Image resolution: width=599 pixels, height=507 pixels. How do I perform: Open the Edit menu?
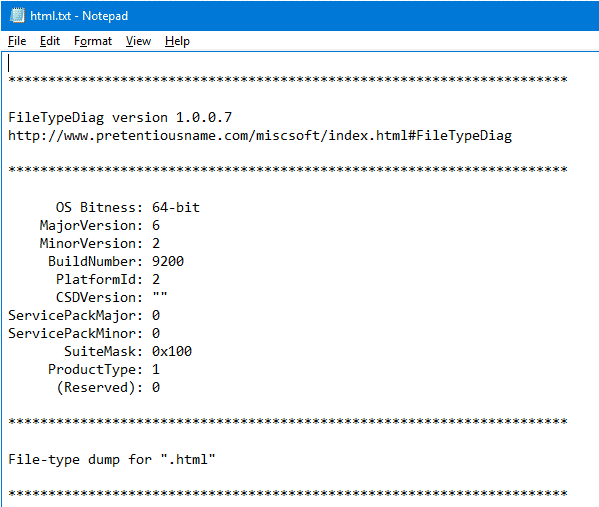[50, 41]
